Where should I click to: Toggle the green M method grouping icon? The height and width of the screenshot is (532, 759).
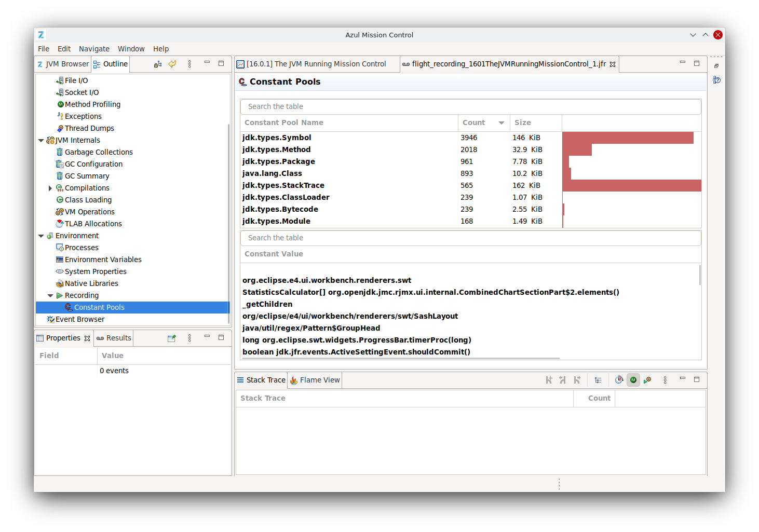point(633,380)
